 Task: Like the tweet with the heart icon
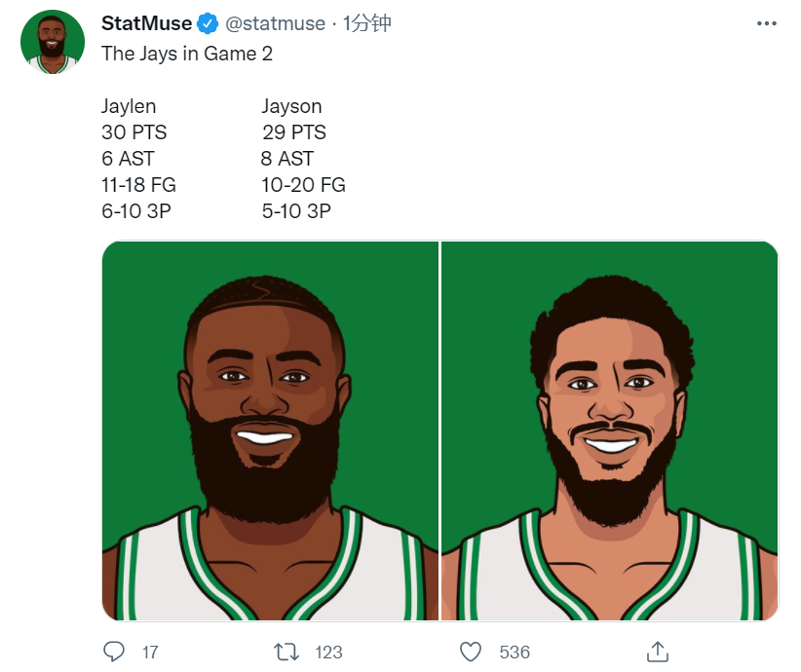point(471,653)
